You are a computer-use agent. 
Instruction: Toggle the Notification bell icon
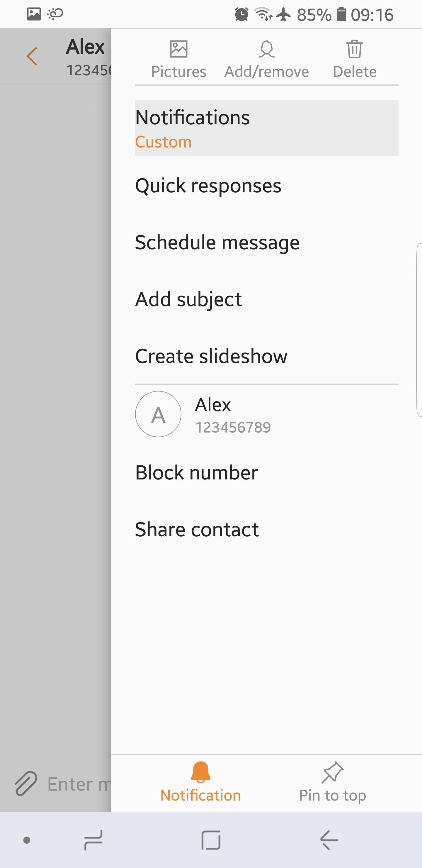coord(200,772)
